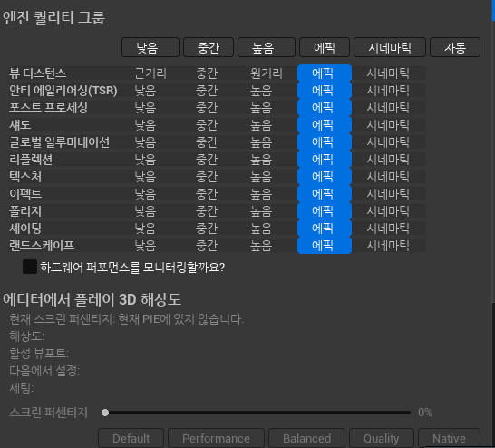Screen dimensions: 495x448
Task: Set all engine quality groups to 낮음
Action: pyautogui.click(x=150, y=47)
